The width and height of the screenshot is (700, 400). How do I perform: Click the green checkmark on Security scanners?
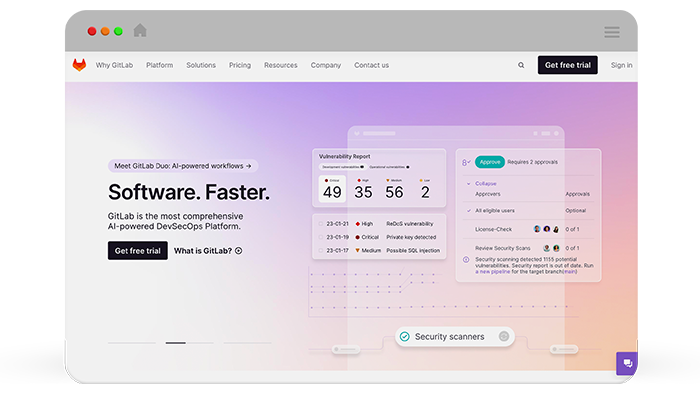(x=404, y=337)
